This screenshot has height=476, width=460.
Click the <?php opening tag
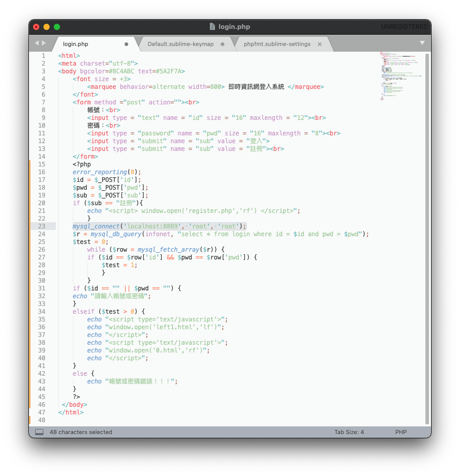82,164
